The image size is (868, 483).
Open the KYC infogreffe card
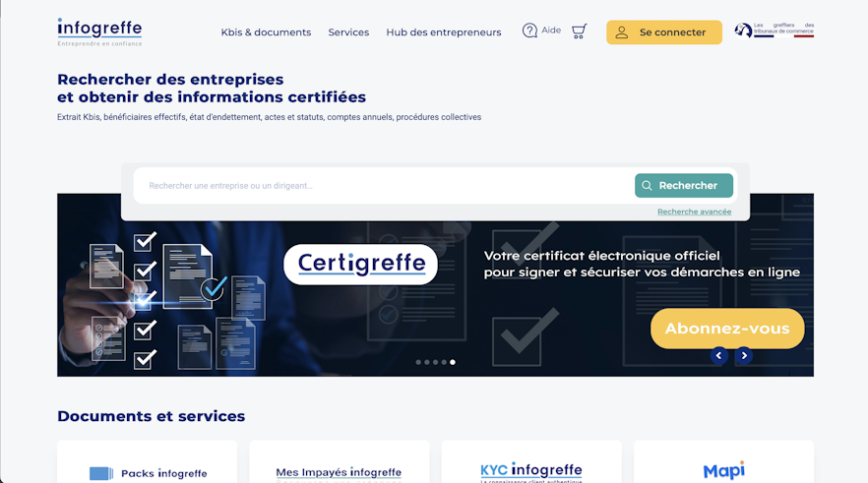point(531,462)
